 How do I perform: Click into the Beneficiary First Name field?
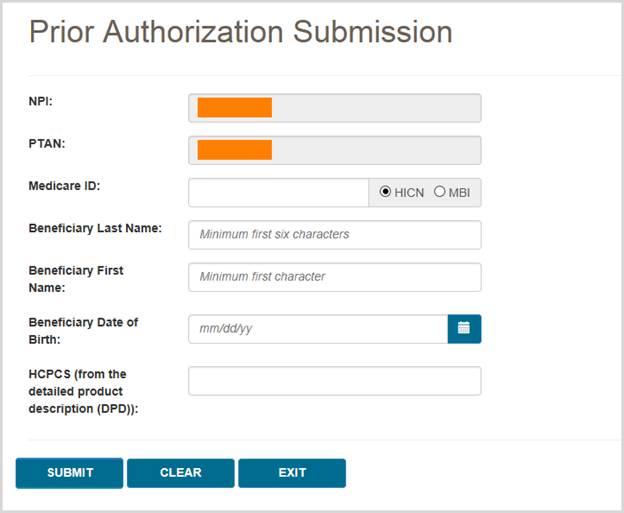point(334,277)
